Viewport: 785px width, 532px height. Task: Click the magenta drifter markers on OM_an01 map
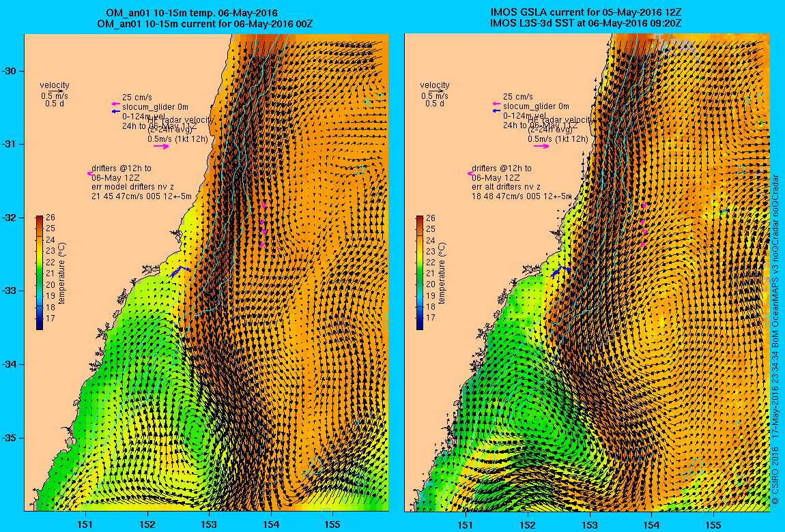click(x=263, y=224)
